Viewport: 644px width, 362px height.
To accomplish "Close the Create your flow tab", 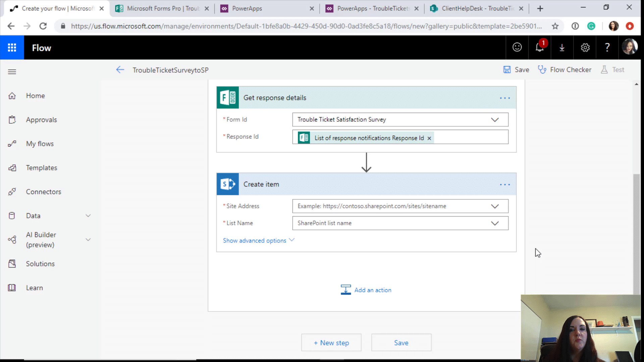I will [102, 9].
